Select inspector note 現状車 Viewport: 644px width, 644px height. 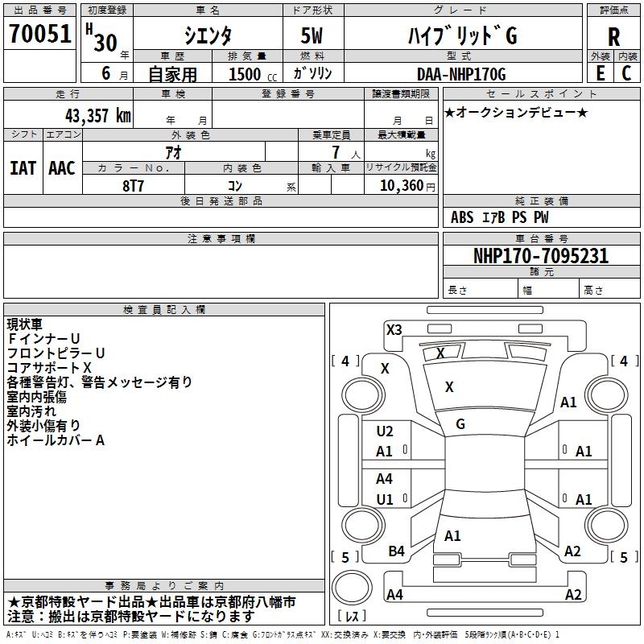(x=25, y=324)
